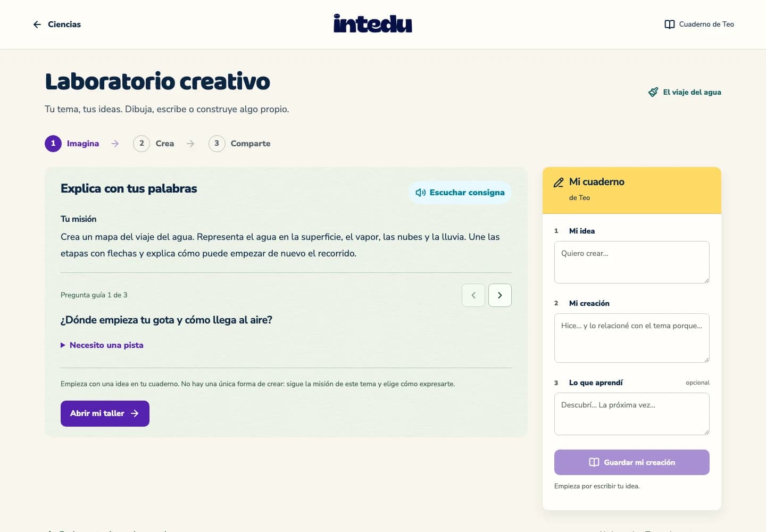The width and height of the screenshot is (766, 532).
Task: Click the Ciencias back link
Action: tap(57, 24)
